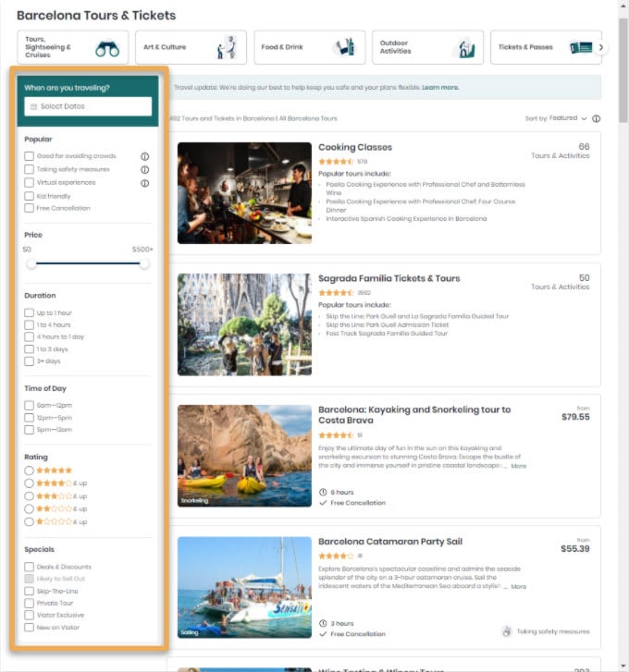Screen dimensions: 629x672
Task: Check the Free Cancellation filter
Action: pos(30,208)
